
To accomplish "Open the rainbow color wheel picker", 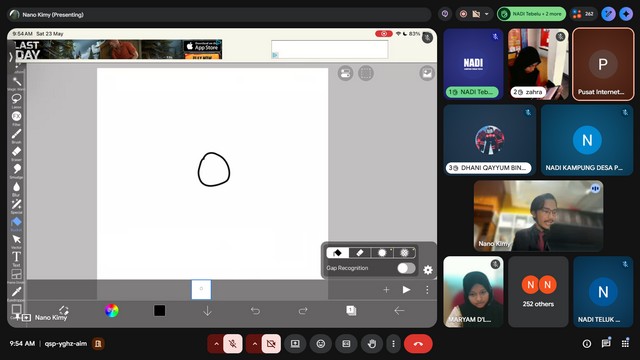I will point(111,311).
